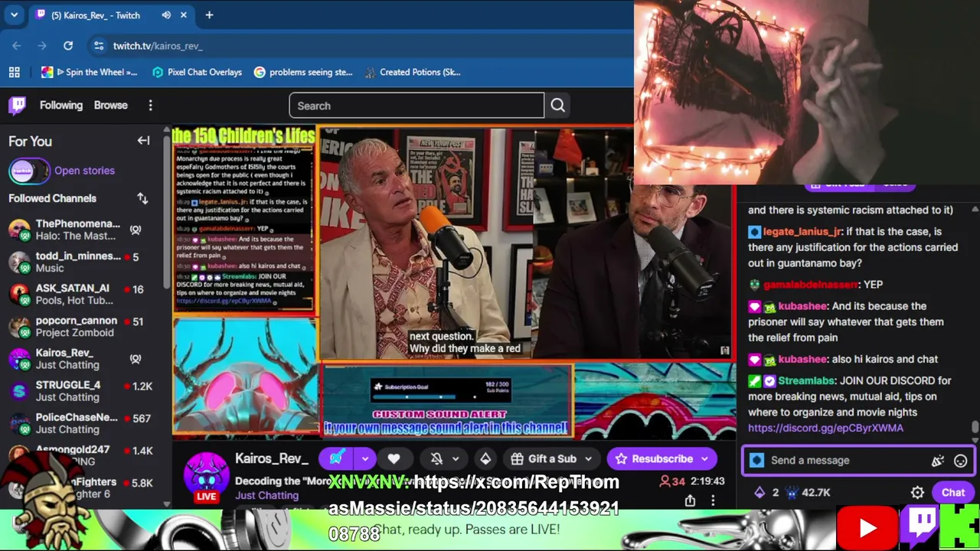
Task: Mute the Kairos_Rev_ Twitch tab audio
Action: (x=166, y=15)
